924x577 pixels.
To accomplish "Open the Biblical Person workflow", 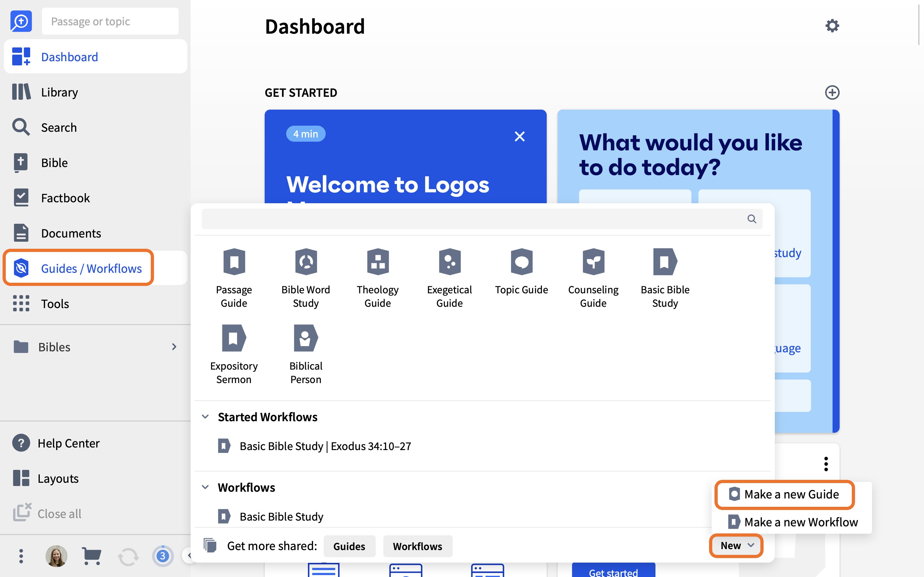I will [305, 355].
